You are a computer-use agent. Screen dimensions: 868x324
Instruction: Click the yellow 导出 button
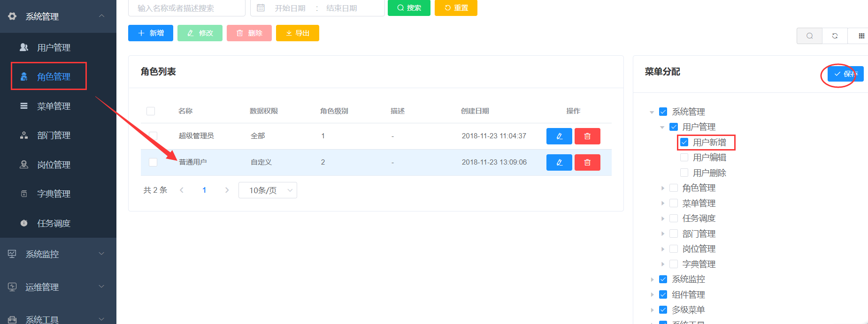tap(298, 33)
